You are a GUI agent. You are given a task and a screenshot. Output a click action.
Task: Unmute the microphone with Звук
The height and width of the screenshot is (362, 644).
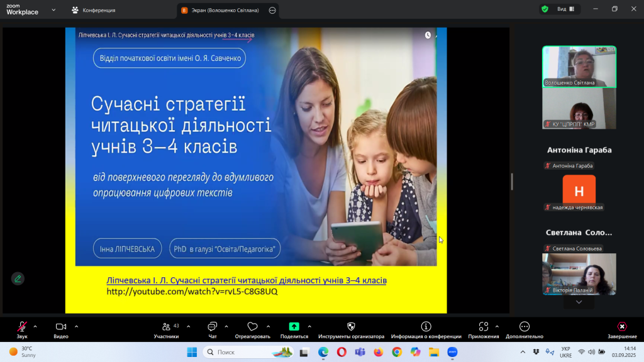[22, 327]
